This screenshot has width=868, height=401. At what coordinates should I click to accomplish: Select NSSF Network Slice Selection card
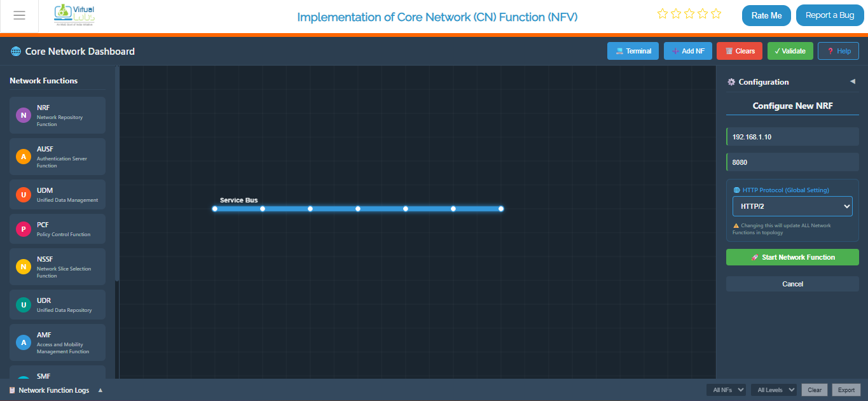[x=57, y=267]
